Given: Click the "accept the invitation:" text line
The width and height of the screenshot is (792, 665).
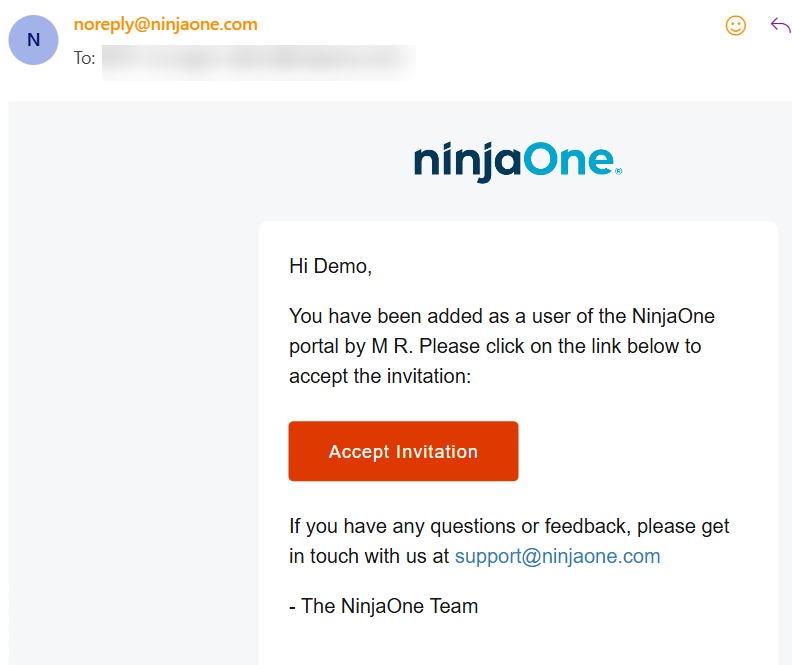Looking at the screenshot, I should pos(379,376).
